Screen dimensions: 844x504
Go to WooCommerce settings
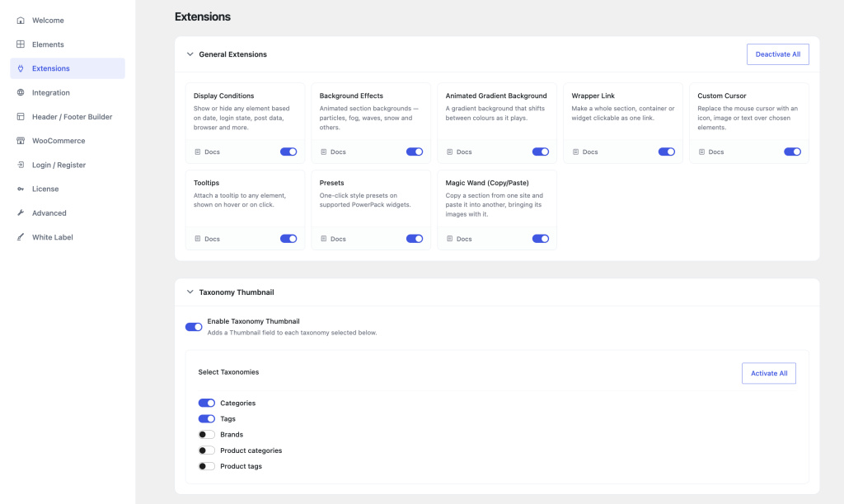pos(68,141)
